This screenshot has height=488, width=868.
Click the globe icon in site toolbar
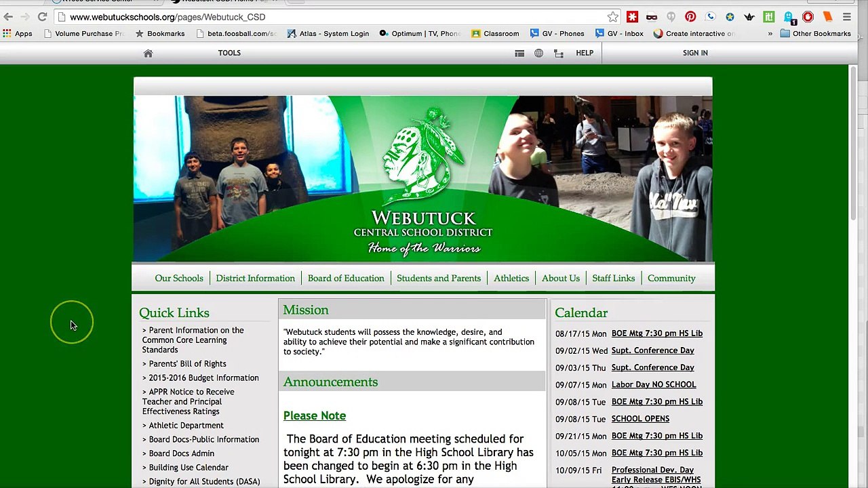point(538,53)
